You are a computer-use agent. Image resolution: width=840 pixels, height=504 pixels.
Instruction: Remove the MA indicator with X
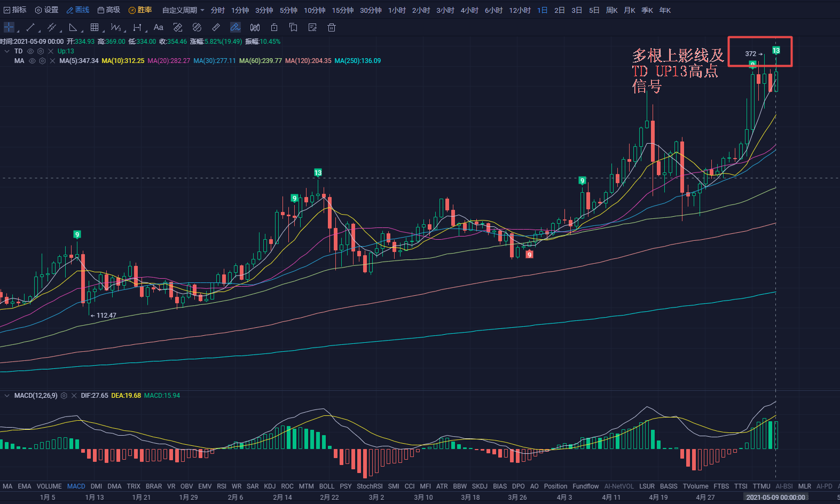(52, 61)
